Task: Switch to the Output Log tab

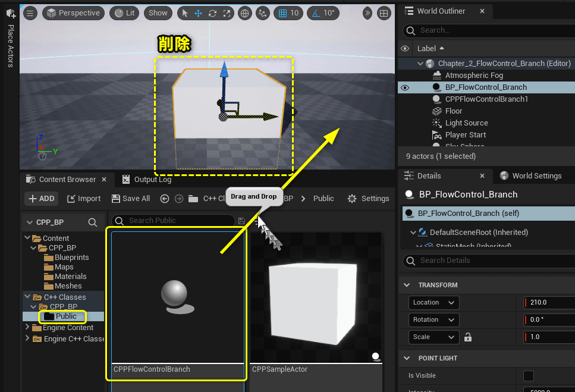Action: [147, 180]
